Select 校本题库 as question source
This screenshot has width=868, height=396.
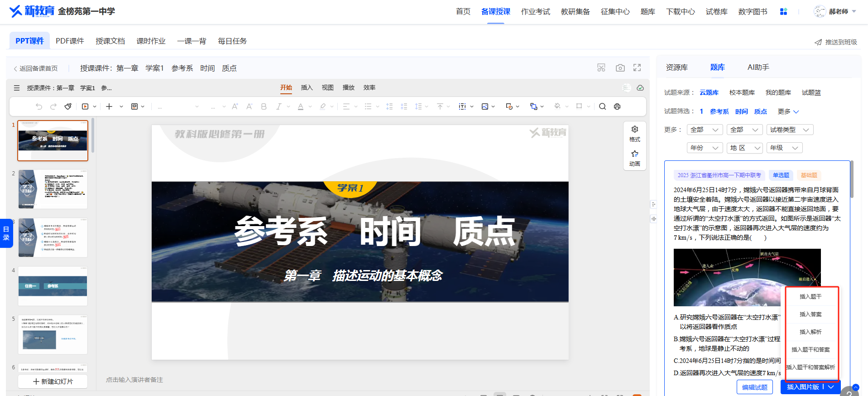[742, 92]
